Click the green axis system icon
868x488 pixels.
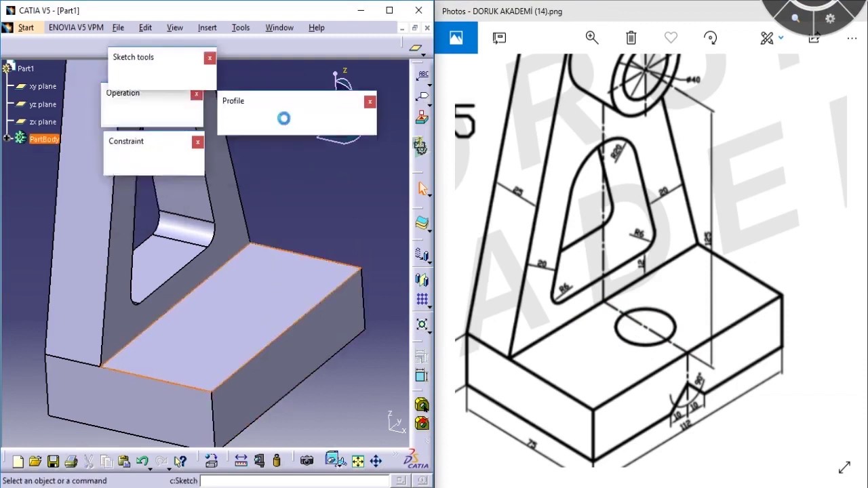point(422,325)
